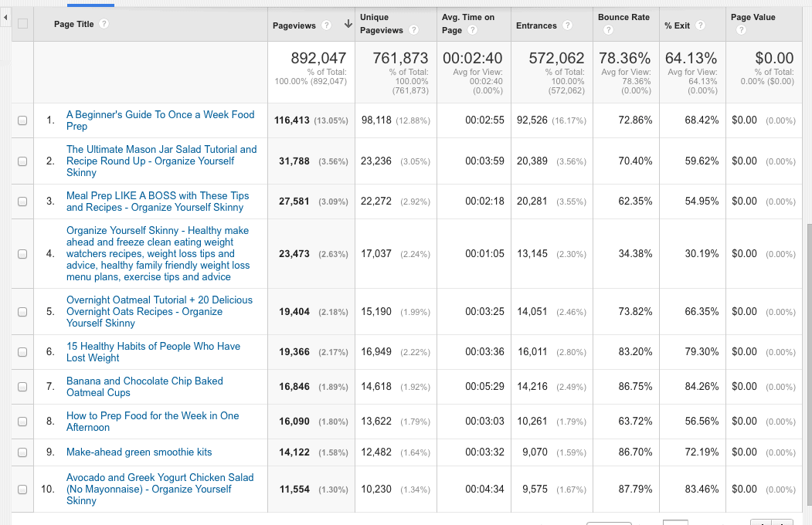This screenshot has width=812, height=525.
Task: Click the help icon beside Page Title
Action: coord(104,24)
